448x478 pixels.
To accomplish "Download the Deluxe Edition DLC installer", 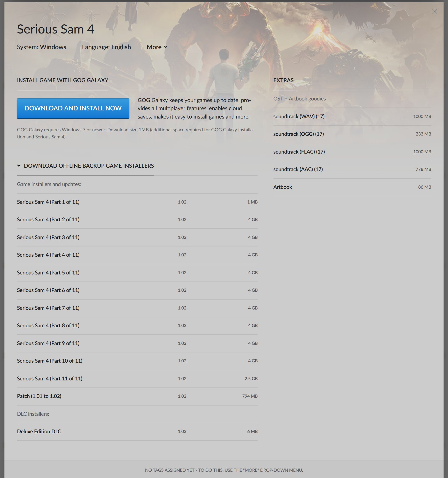I will point(137,431).
